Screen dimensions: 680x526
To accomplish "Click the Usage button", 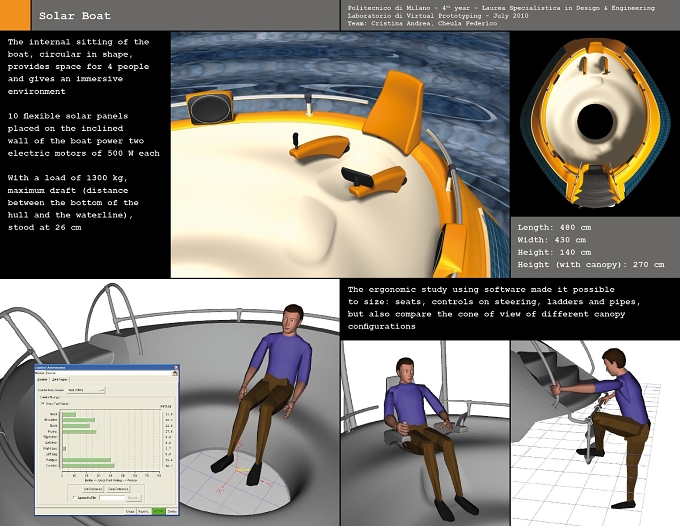I will [130, 511].
